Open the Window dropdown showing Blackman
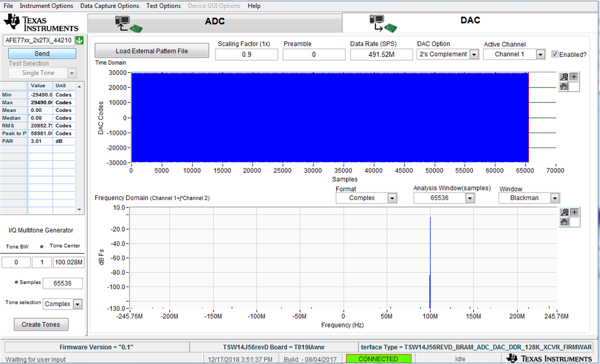The height and width of the screenshot is (364, 600). pyautogui.click(x=555, y=198)
